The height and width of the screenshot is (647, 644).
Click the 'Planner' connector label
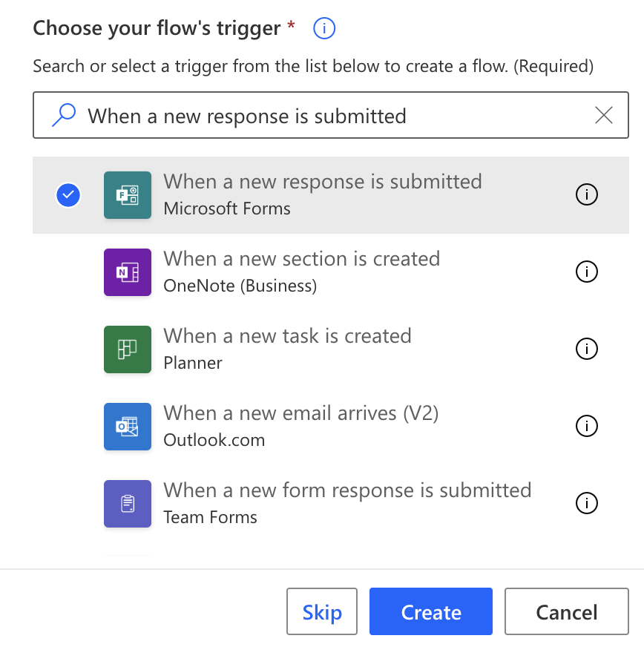[193, 363]
